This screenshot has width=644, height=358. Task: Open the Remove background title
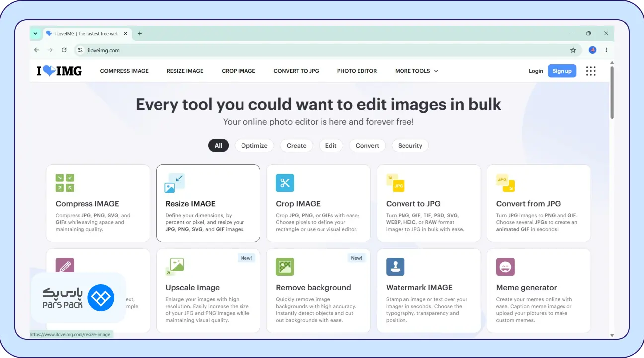pos(314,288)
